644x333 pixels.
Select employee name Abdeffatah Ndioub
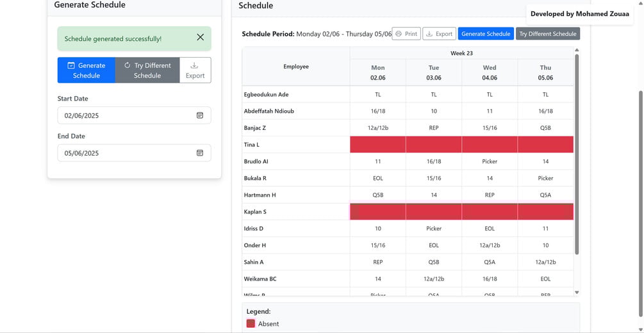(268, 111)
